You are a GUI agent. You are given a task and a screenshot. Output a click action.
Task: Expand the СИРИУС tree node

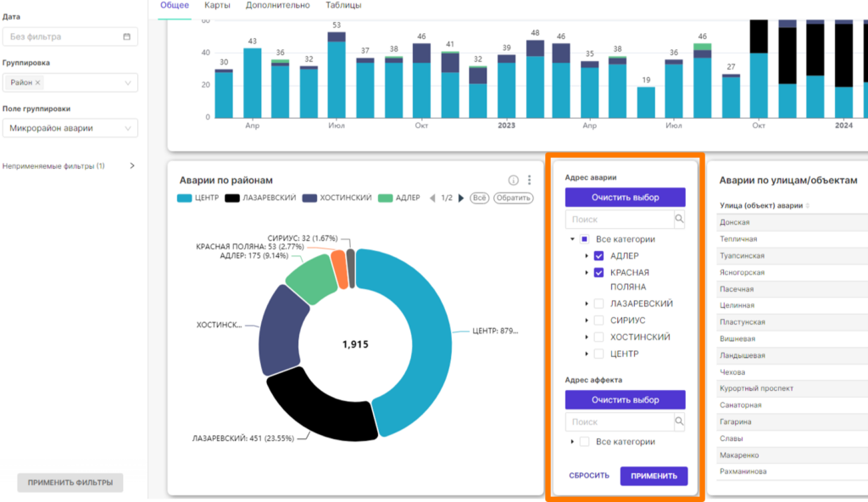pyautogui.click(x=587, y=321)
